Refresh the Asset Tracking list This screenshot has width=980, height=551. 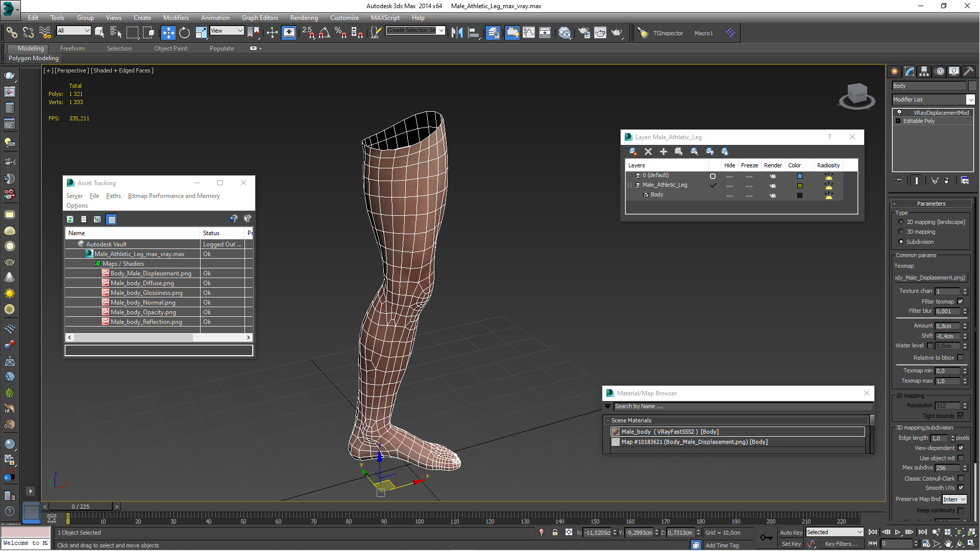tap(70, 219)
